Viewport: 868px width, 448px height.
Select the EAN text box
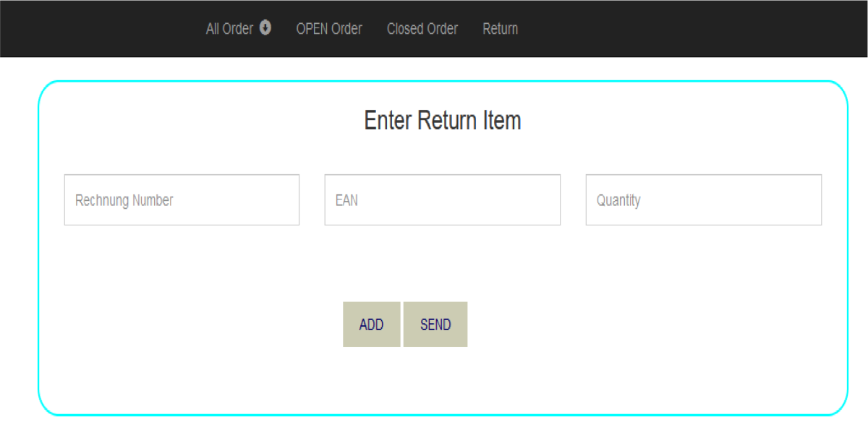(442, 200)
